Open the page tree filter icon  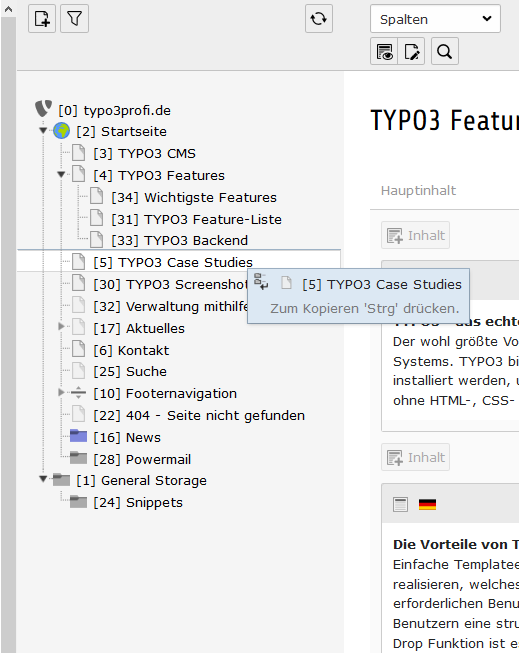click(75, 19)
